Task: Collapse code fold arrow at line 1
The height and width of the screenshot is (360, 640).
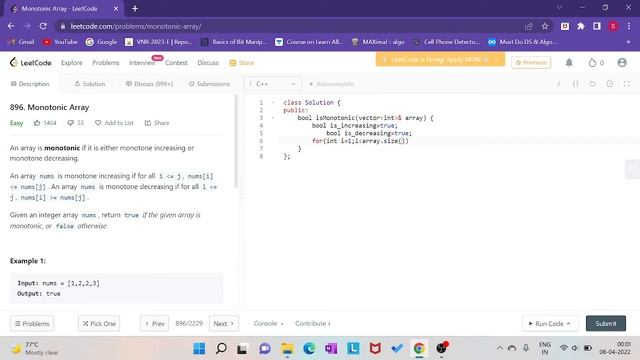Action: [273, 102]
